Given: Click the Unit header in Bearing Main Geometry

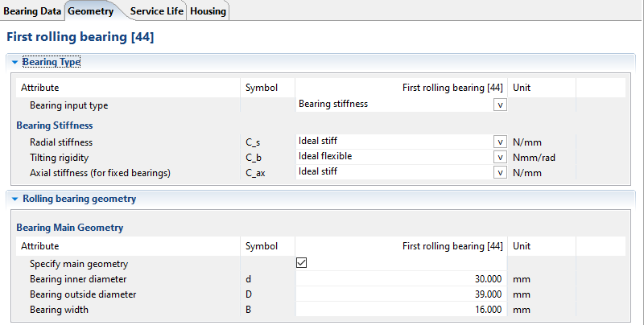Looking at the screenshot, I should click(522, 246).
